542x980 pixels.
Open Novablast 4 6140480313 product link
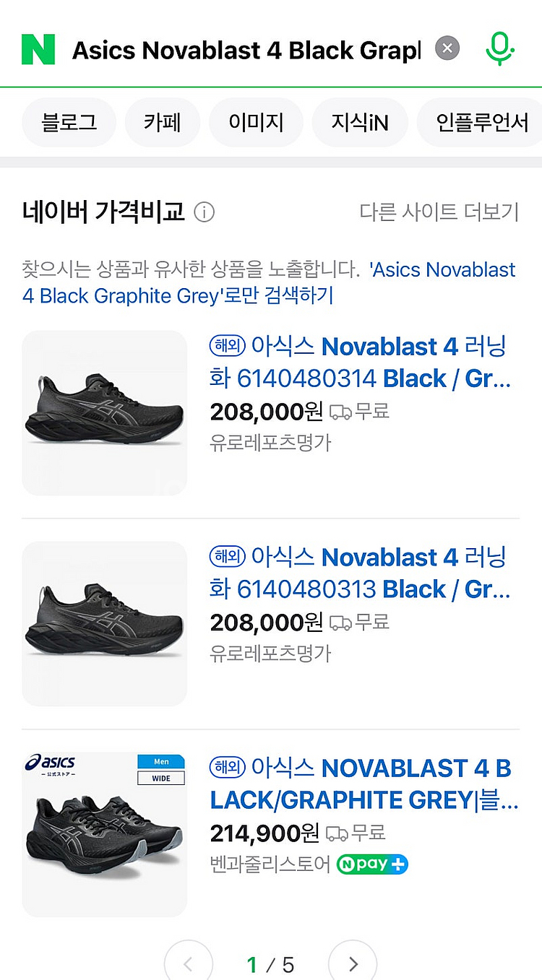pyautogui.click(x=359, y=573)
